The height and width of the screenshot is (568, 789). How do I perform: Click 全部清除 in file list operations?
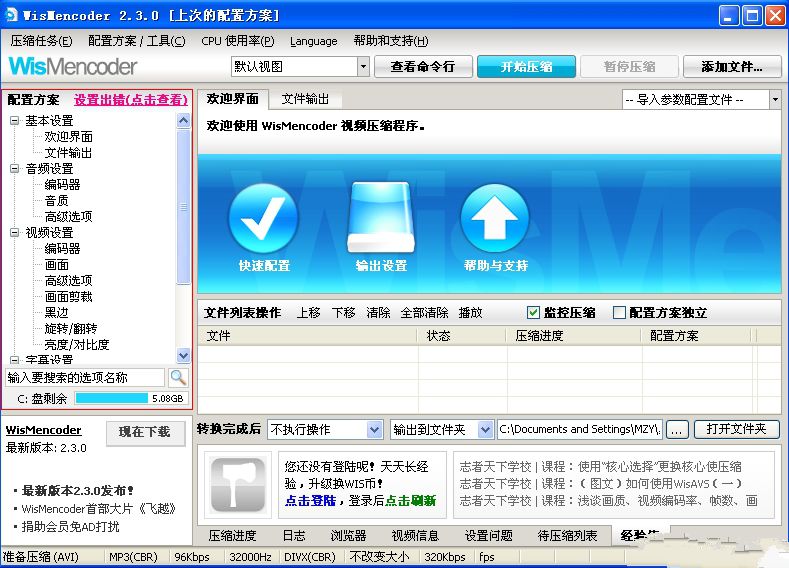(424, 313)
